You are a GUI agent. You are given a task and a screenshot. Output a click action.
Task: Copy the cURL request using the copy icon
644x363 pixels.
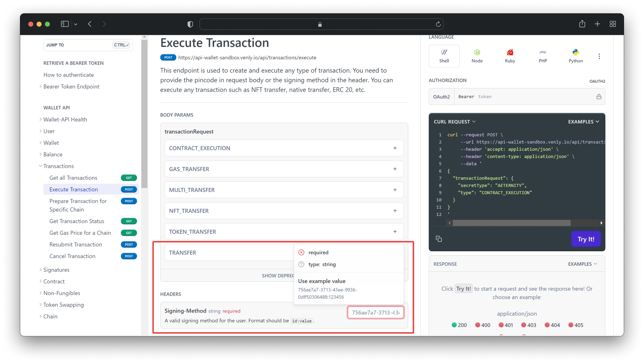[439, 238]
